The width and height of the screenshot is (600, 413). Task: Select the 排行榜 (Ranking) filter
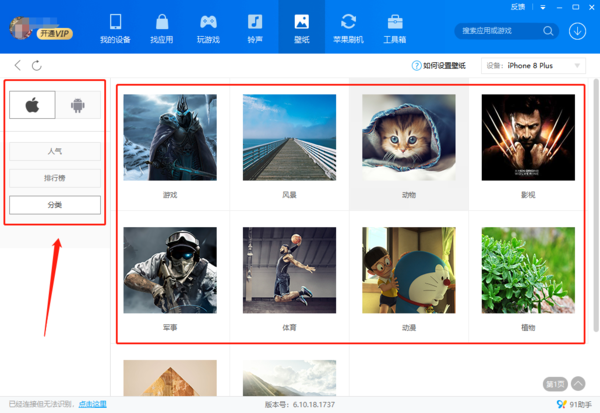[55, 178]
